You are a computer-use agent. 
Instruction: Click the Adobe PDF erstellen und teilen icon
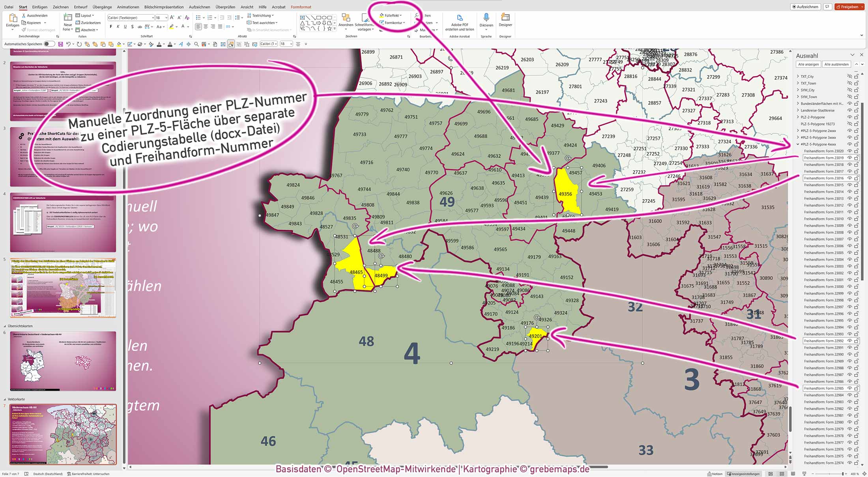[x=459, y=17]
